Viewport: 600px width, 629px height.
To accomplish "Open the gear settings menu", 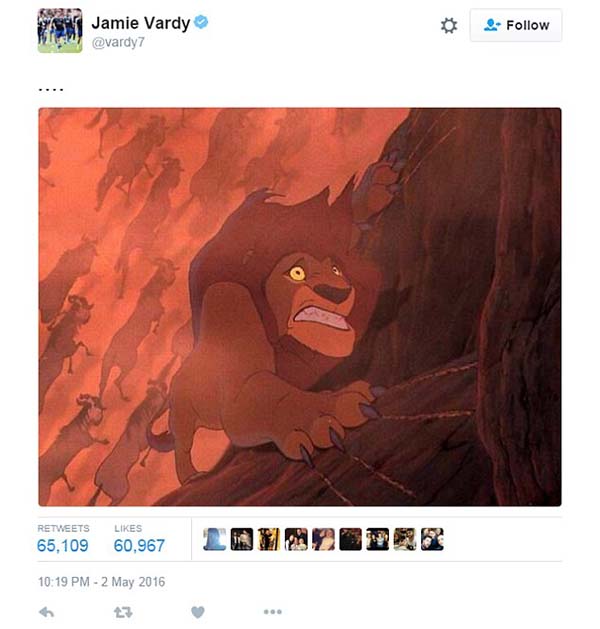I will [x=449, y=25].
